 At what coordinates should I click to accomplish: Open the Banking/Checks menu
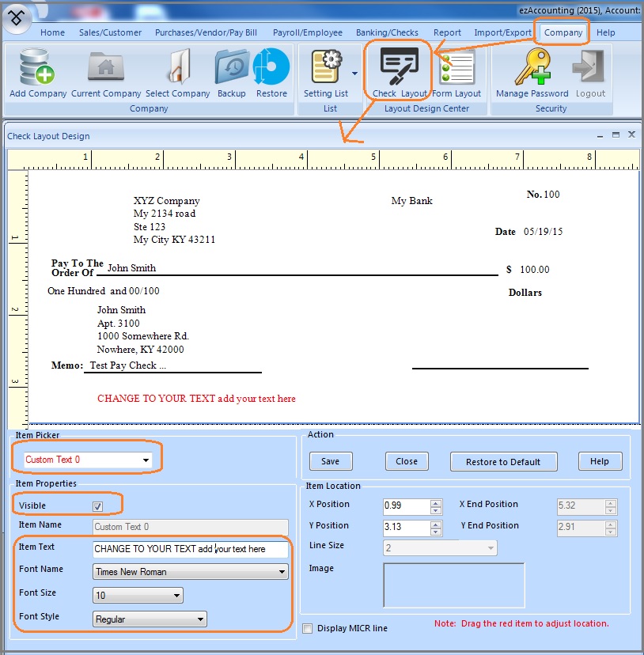387,32
